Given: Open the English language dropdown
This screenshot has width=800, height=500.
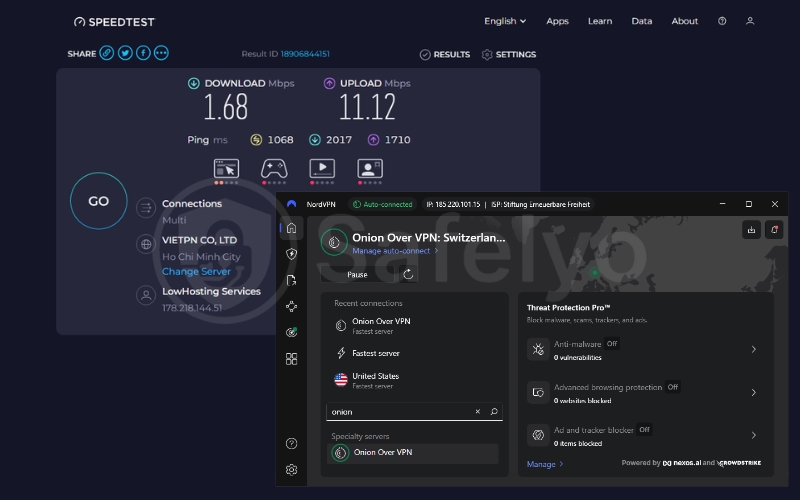Looking at the screenshot, I should pyautogui.click(x=505, y=21).
